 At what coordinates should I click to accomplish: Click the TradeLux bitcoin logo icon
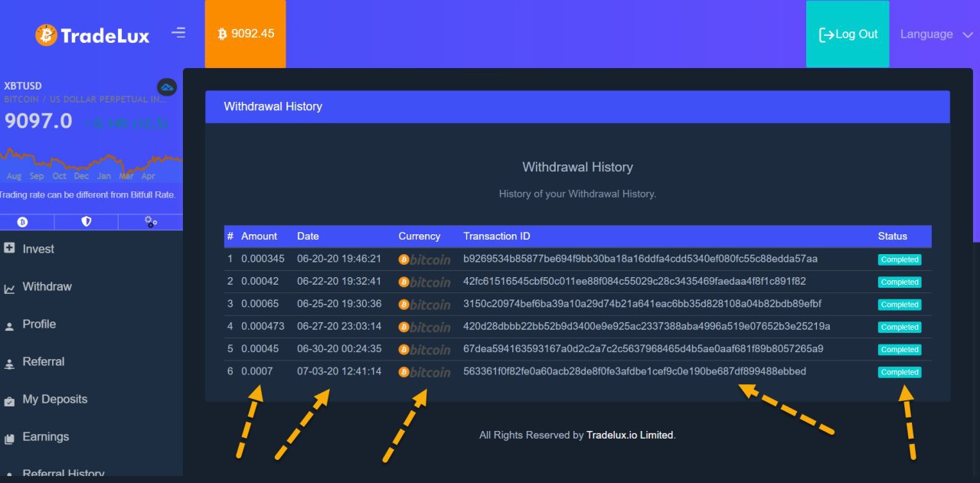click(x=46, y=34)
